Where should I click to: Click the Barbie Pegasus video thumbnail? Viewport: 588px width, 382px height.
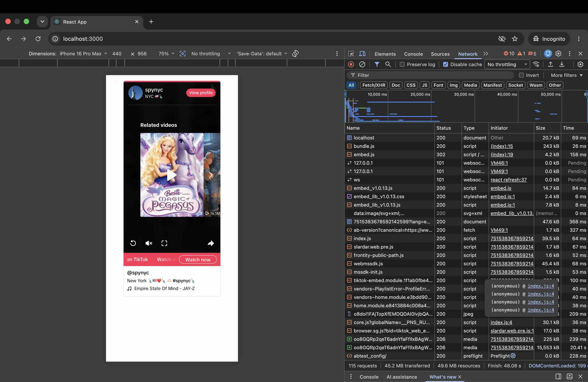pyautogui.click(x=172, y=175)
